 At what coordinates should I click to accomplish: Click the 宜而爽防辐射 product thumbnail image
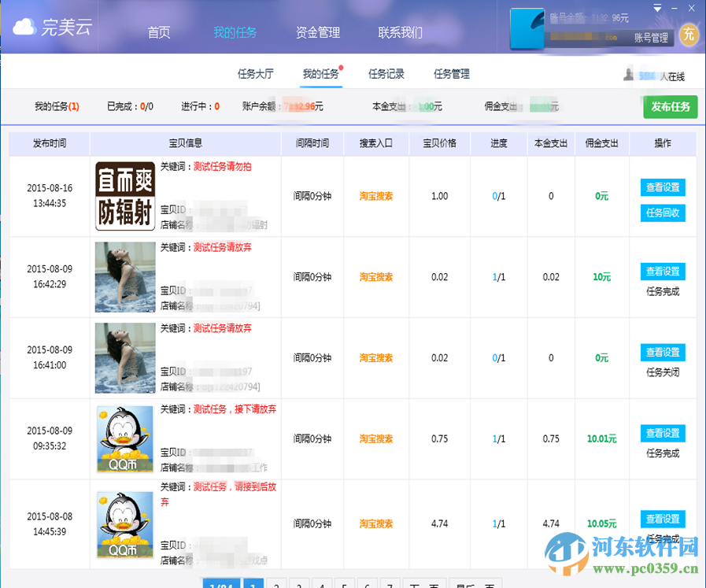coord(124,195)
